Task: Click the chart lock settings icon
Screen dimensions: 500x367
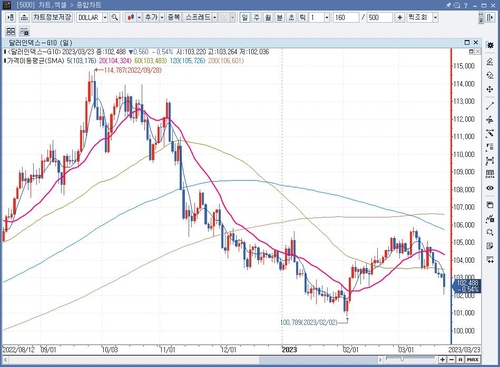Action: (x=24, y=32)
